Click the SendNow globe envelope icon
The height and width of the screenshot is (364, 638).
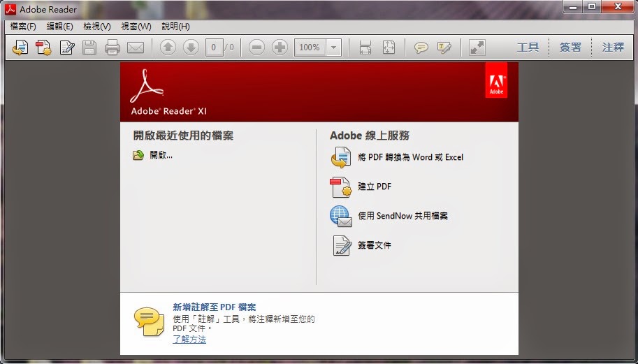click(x=341, y=216)
